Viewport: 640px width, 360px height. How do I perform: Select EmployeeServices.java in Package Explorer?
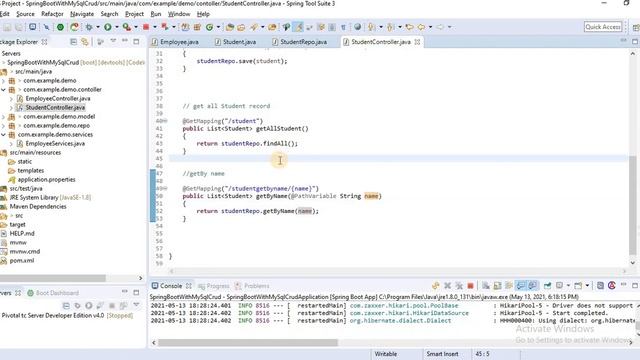click(55, 144)
